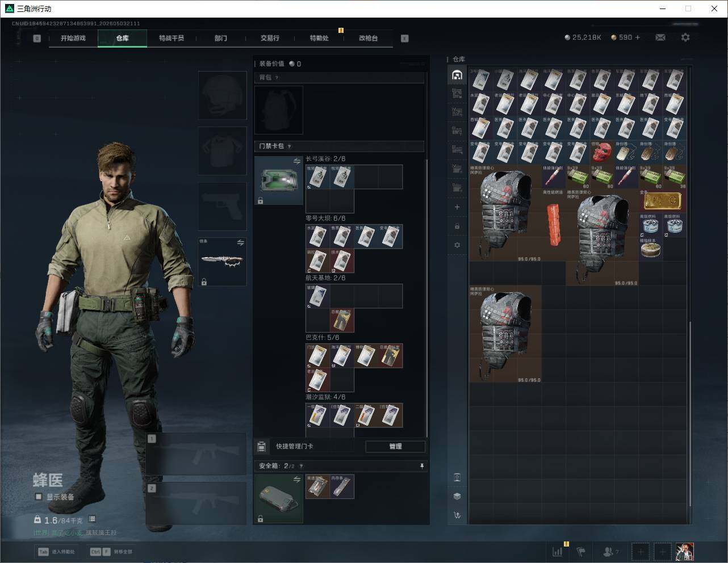Image resolution: width=728 pixels, height=563 pixels.
Task: Click the empty helmet equipment slot
Action: pos(222,95)
